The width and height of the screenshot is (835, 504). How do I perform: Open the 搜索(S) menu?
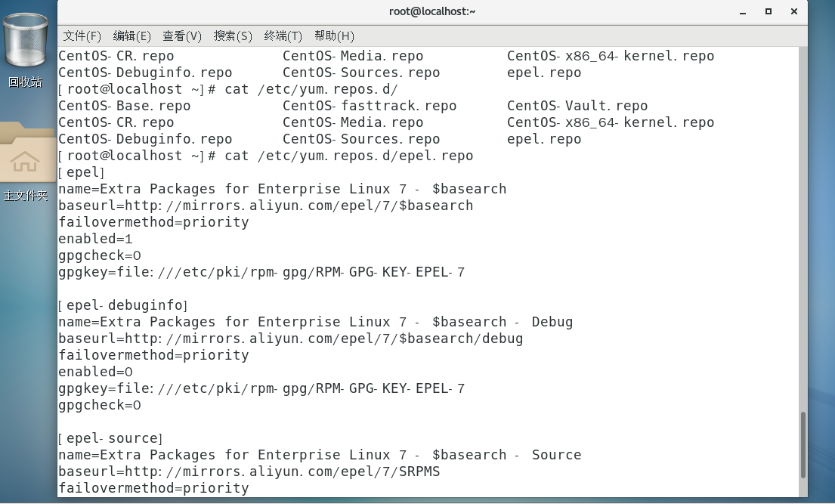(233, 36)
